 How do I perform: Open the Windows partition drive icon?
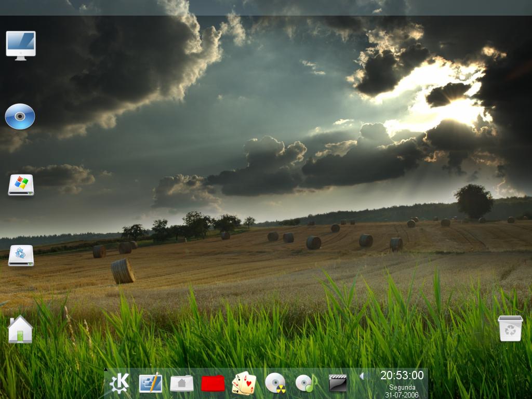click(x=21, y=185)
